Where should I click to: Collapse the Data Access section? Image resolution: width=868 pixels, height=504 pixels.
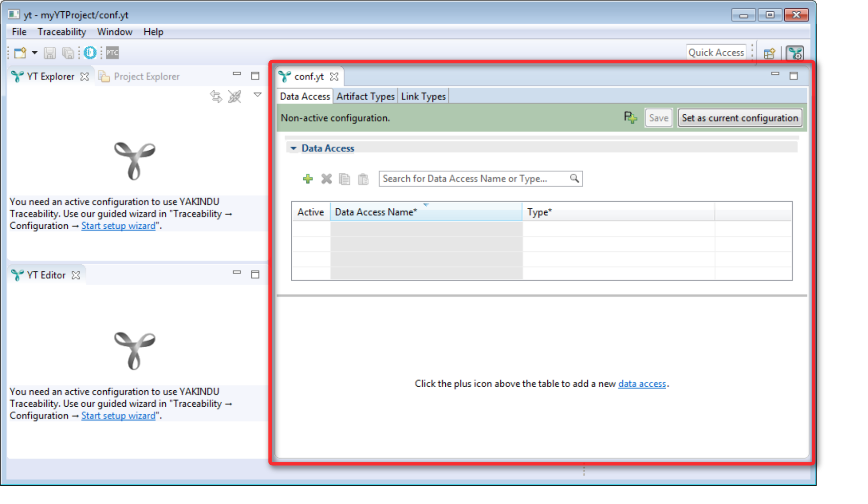[x=293, y=148]
